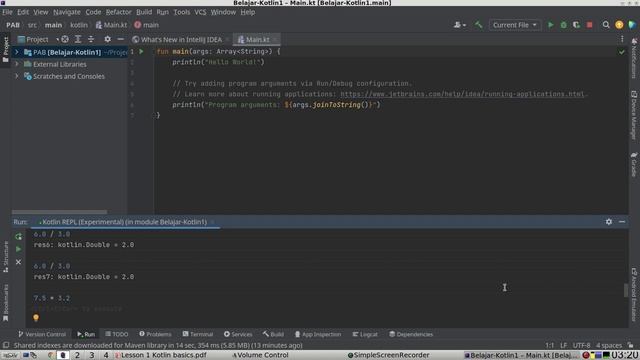Open the Version Control tool window
640x360 pixels.
[42, 334]
